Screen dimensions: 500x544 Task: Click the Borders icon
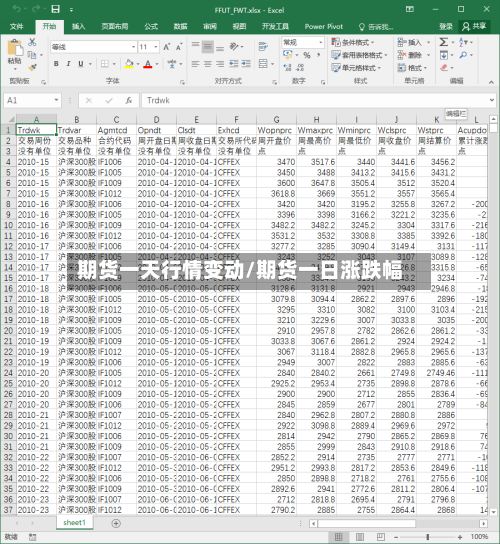105,64
